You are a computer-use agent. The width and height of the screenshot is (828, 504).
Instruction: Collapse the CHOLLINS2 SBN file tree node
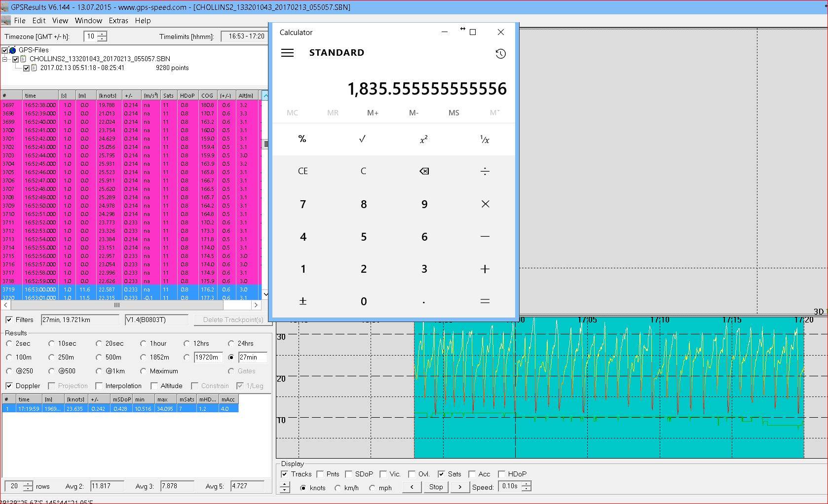(5, 59)
